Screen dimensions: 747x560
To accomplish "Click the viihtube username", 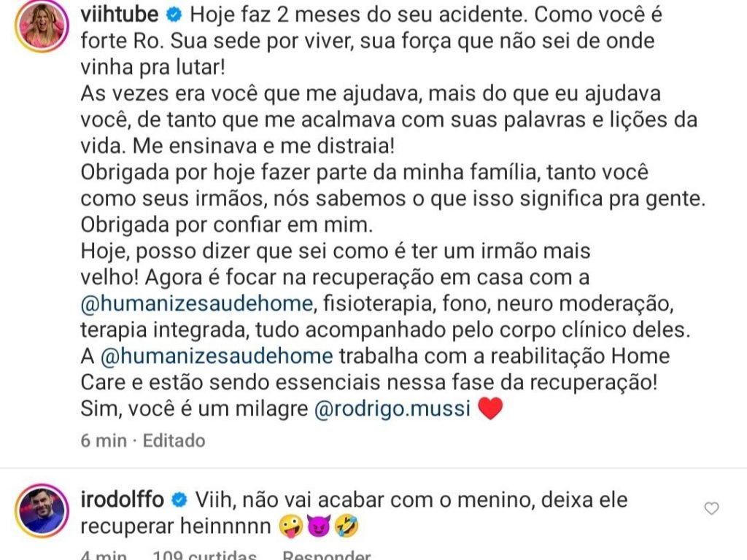I will 120,15.
